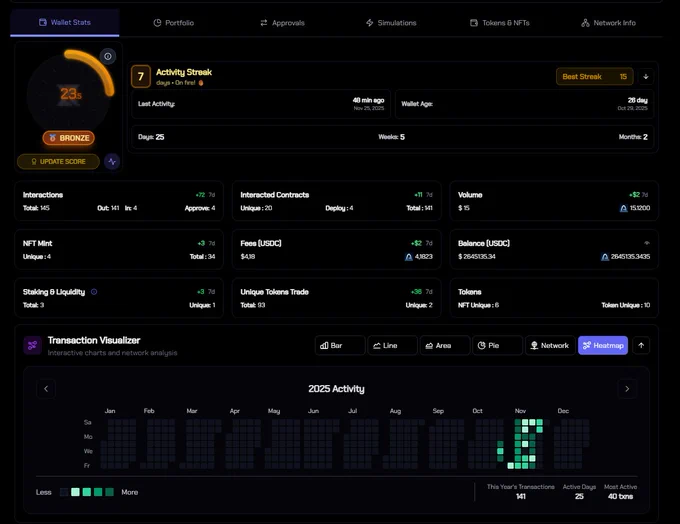680x524 pixels.
Task: Switch to the Network Info tab
Action: click(x=608, y=23)
